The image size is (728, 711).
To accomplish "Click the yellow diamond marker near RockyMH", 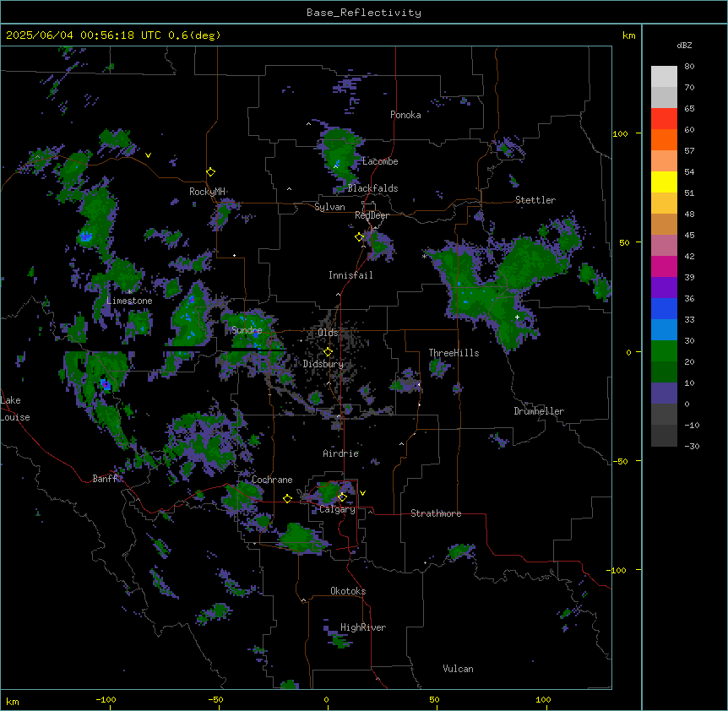I will click(211, 172).
